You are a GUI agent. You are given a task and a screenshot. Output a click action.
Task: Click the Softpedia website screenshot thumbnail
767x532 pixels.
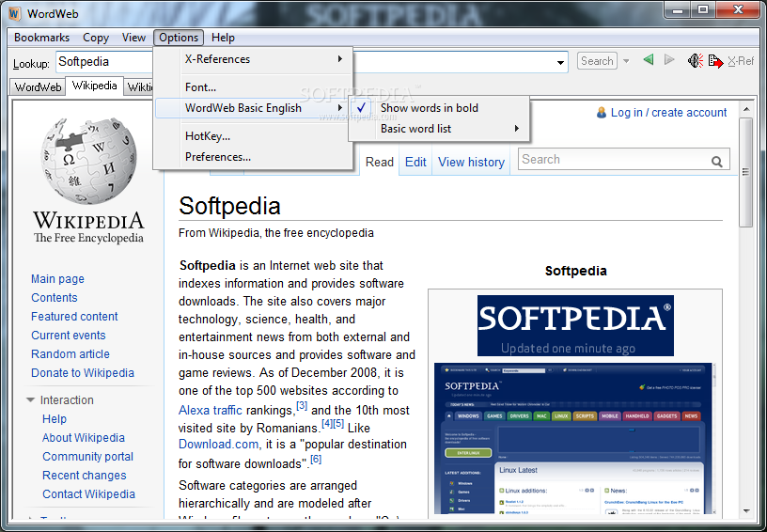[x=573, y=440]
